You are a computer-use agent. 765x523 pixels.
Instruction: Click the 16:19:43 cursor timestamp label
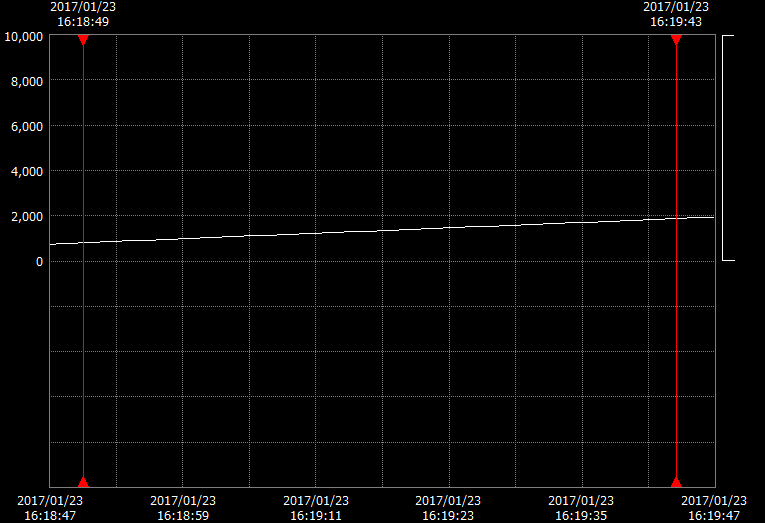click(676, 14)
